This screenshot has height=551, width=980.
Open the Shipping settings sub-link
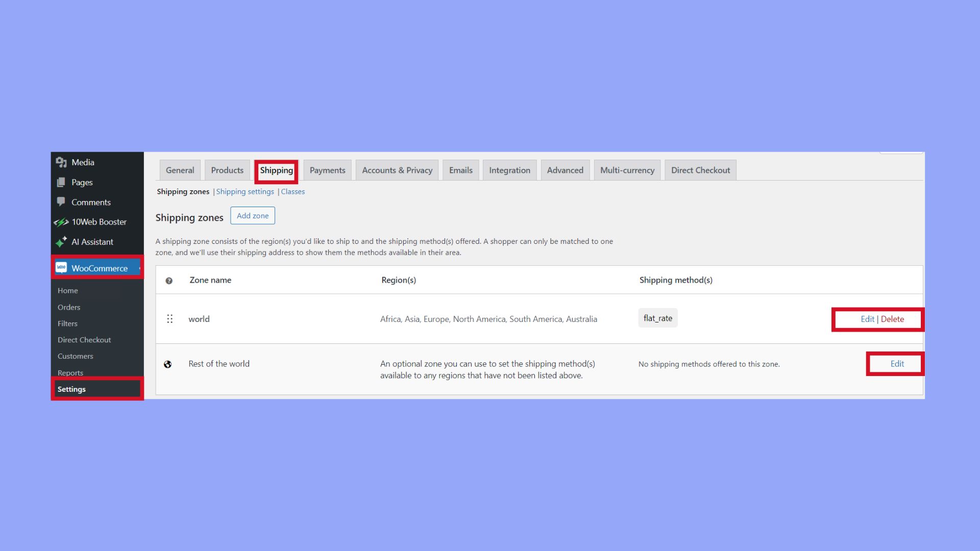245,191
